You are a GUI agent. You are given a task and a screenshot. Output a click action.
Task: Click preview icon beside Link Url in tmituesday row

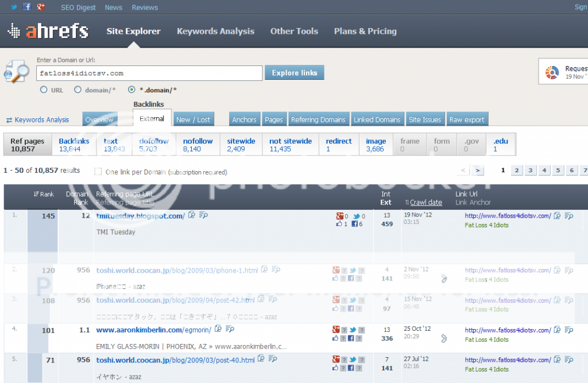557,216
